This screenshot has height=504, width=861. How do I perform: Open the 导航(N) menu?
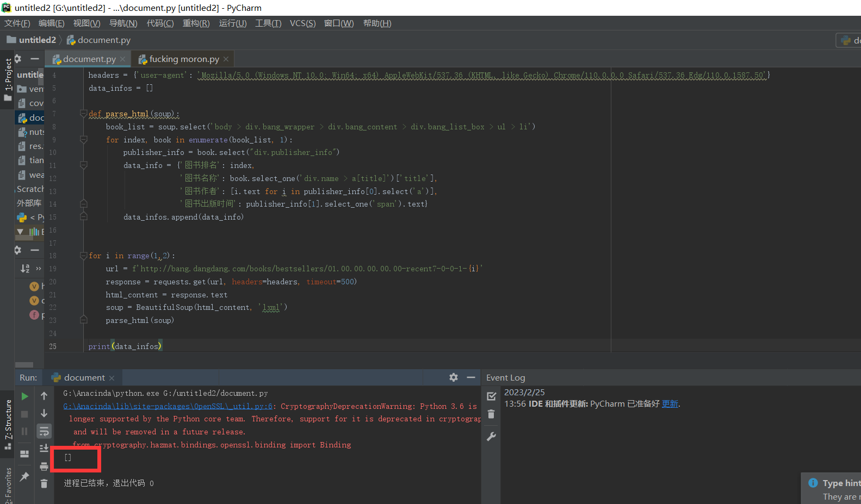point(123,23)
